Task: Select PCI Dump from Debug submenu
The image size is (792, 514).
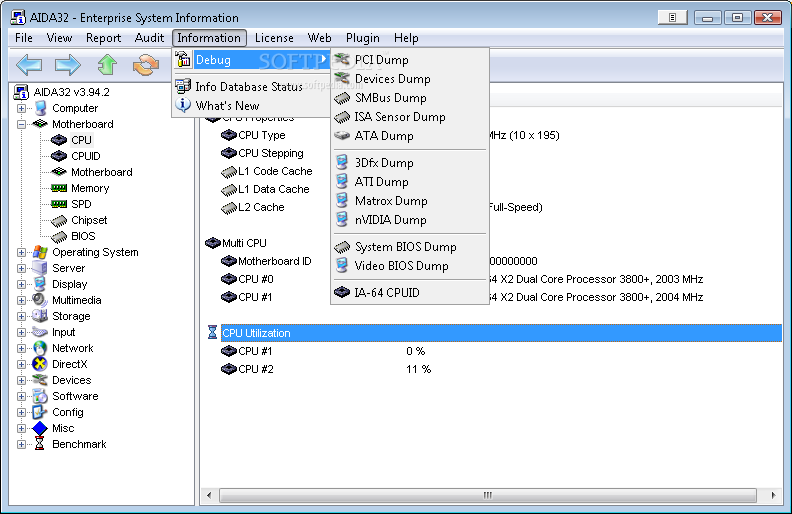Action: coord(410,60)
